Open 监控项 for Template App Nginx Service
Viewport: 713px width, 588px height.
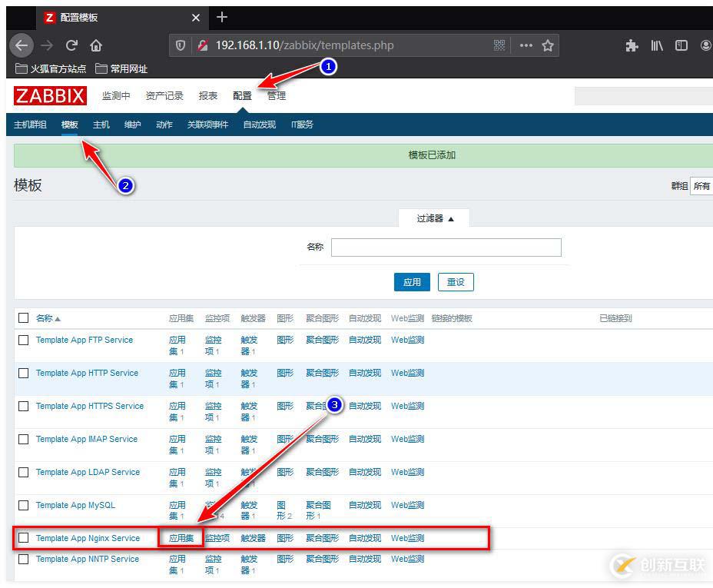pyautogui.click(x=217, y=538)
